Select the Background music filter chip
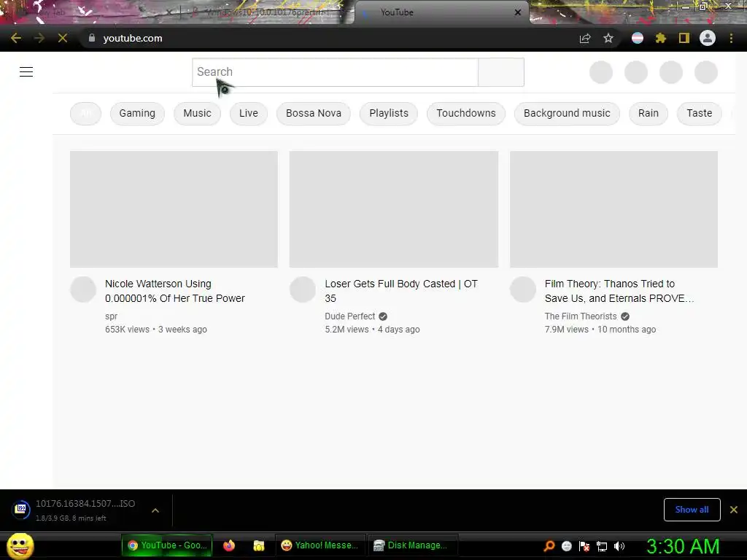 click(567, 113)
